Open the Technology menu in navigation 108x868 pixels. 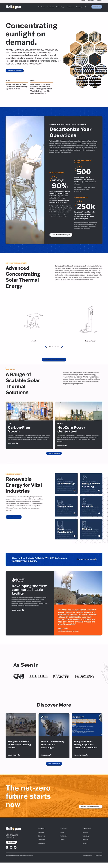60,7
